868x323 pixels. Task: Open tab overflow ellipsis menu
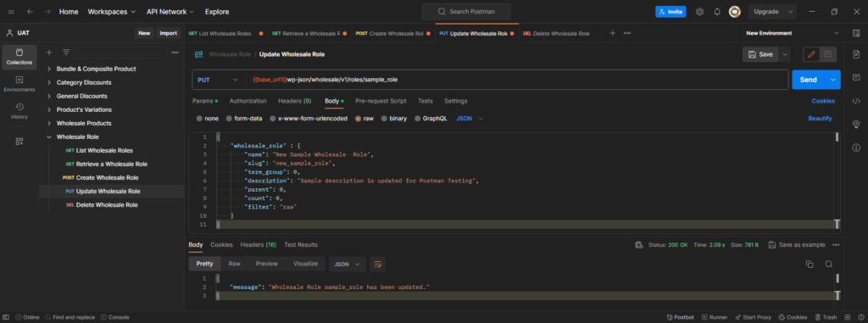pos(627,33)
